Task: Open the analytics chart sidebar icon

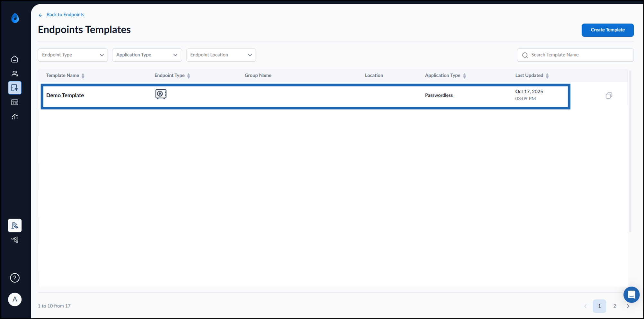Action: point(15,117)
